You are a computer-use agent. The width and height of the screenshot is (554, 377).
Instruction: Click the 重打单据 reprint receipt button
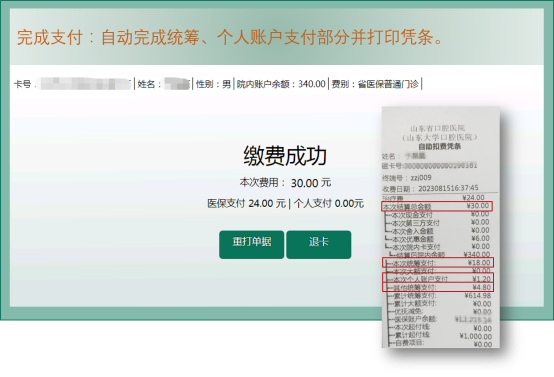coord(251,245)
